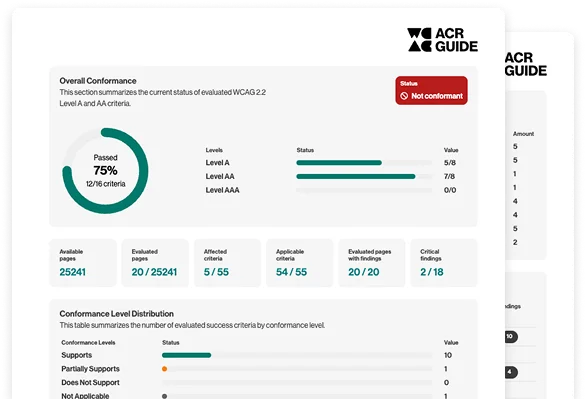Click the Level AA row label

(x=220, y=176)
